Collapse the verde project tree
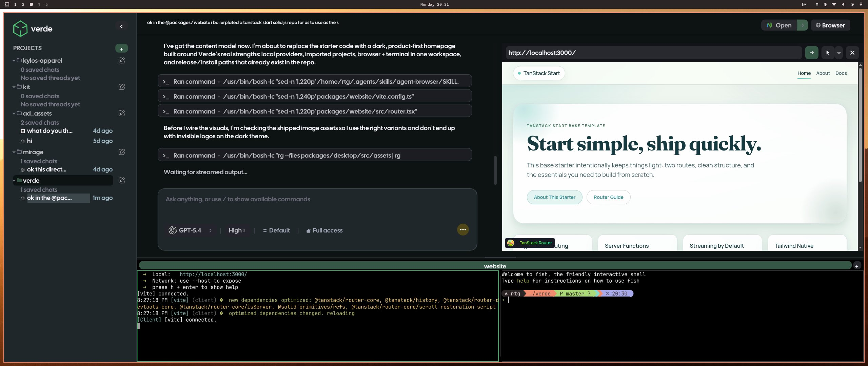868x366 pixels. tap(14, 181)
